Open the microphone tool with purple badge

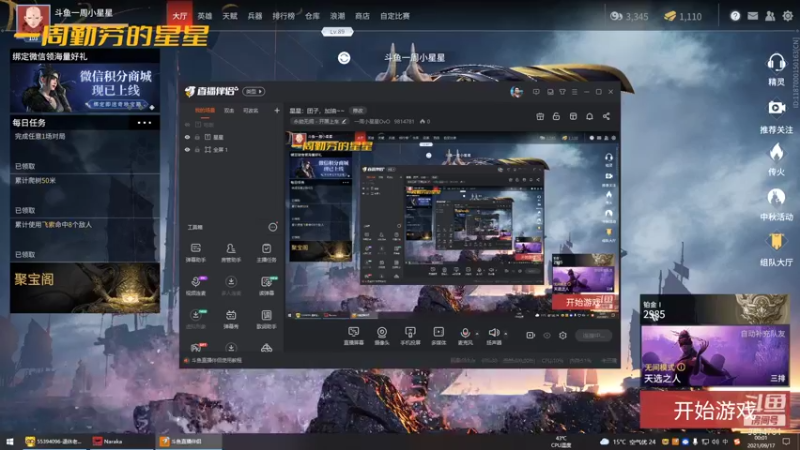(x=196, y=285)
